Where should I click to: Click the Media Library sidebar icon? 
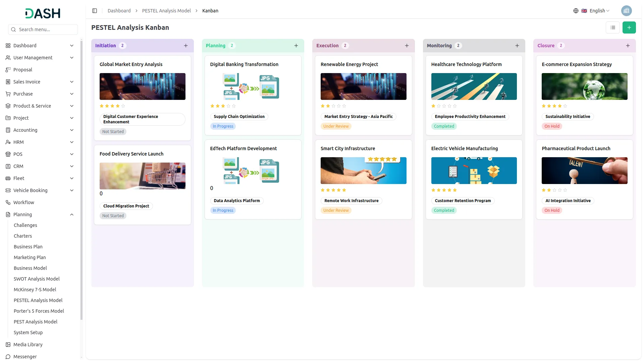(8, 345)
